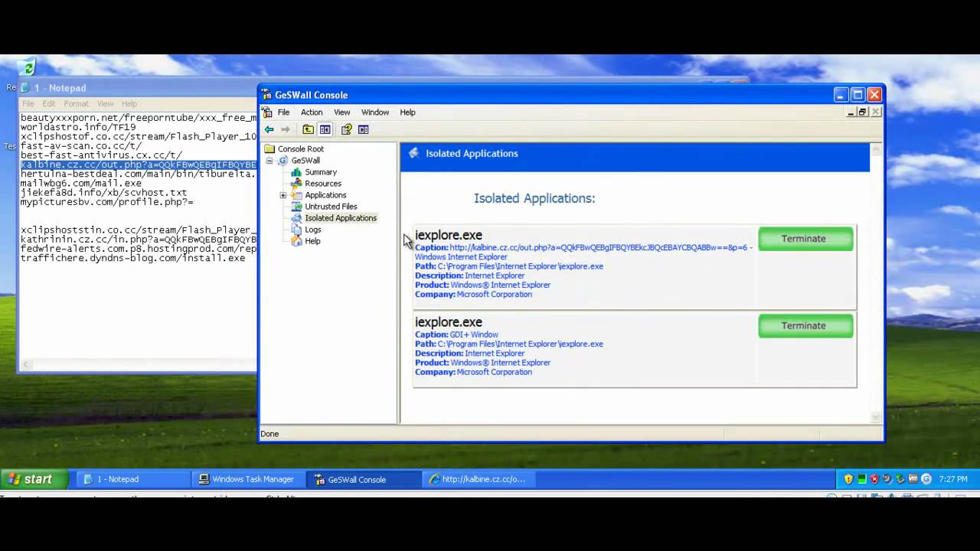Open the View menu in GeSWall Console
Viewport: 980px width, 551px height.
point(341,112)
